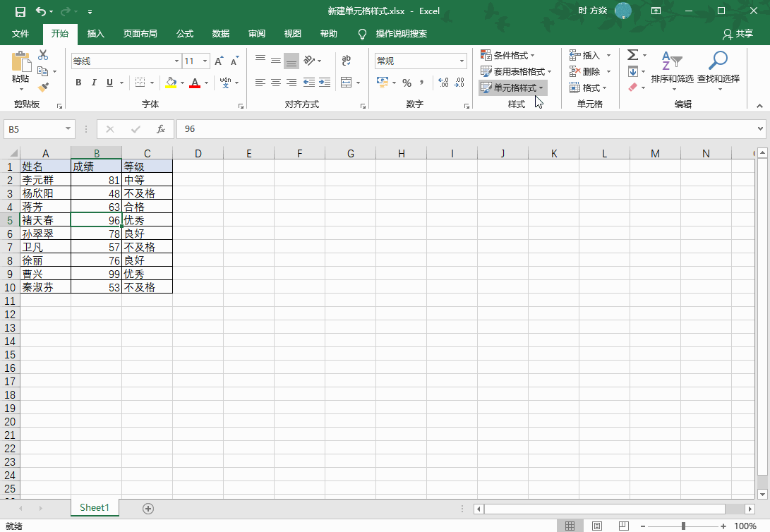Click the phonetic guide wén icon

tap(225, 83)
